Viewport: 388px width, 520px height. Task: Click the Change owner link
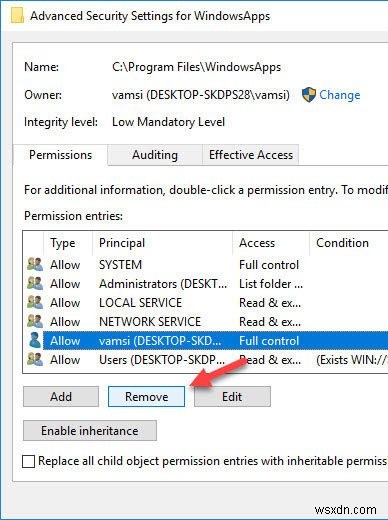340,95
